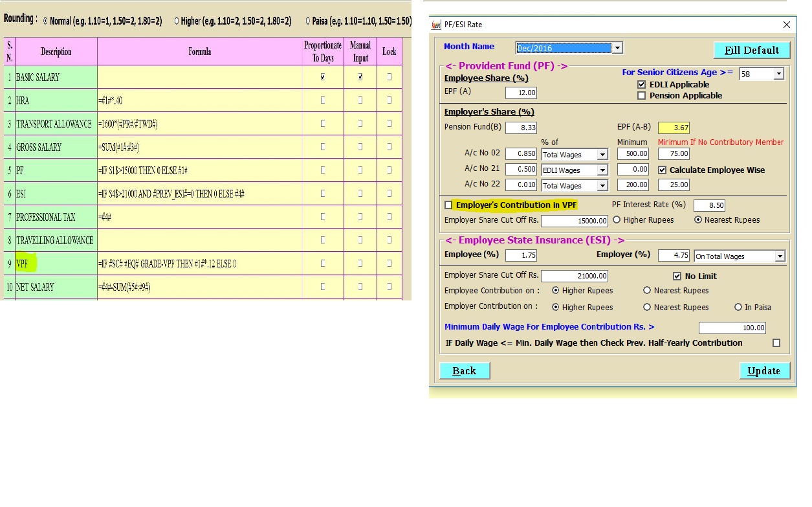812x507 pixels.
Task: Check Lock box for HRA row
Action: 389,100
